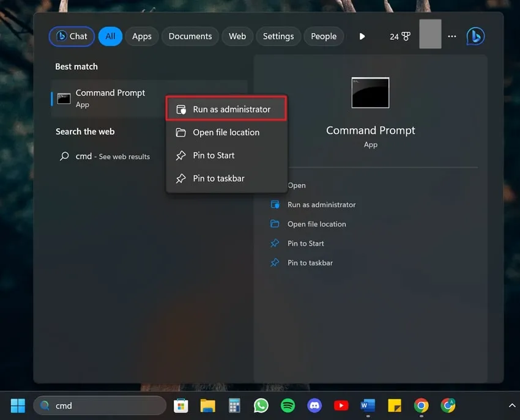Image resolution: width=520 pixels, height=420 pixels.
Task: Switch to the Settings search filter
Action: tap(278, 36)
